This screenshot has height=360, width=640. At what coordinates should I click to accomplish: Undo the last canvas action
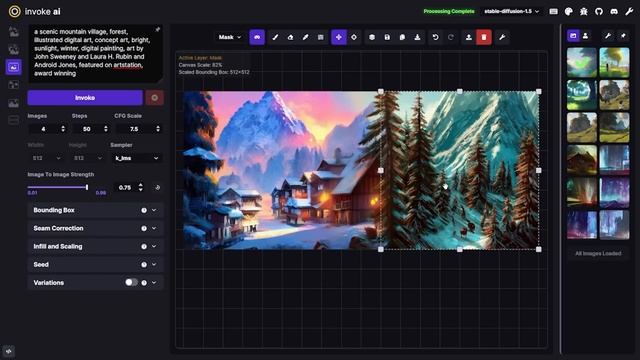tap(436, 37)
